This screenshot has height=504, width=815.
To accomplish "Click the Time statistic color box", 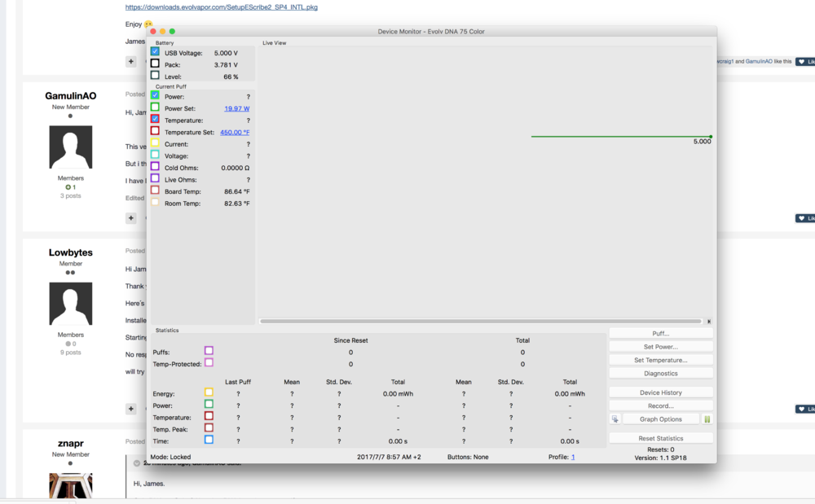I will point(209,440).
